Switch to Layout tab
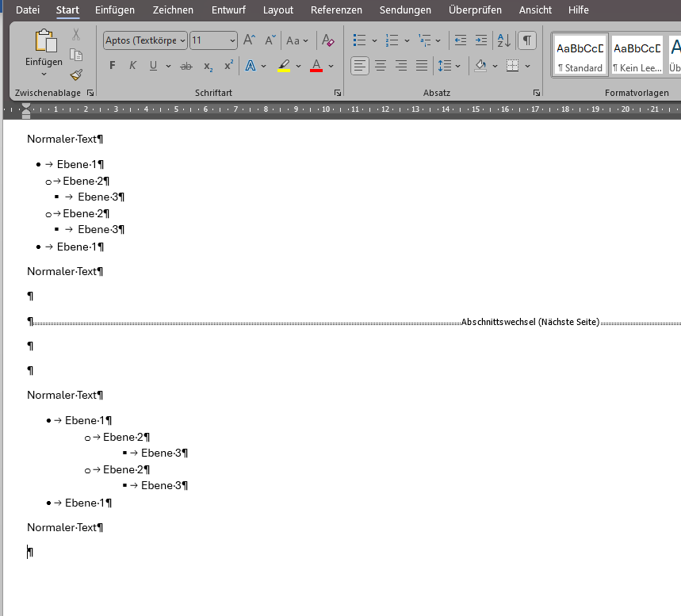 tap(278, 10)
